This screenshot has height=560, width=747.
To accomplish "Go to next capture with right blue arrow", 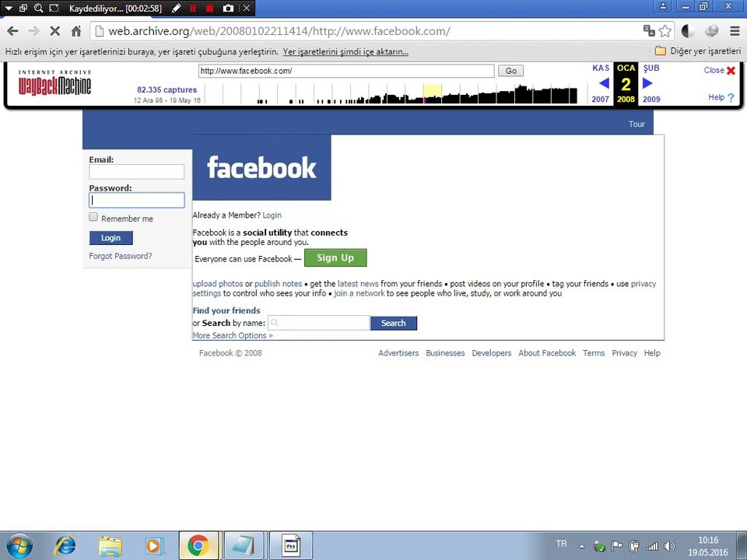I will point(647,83).
